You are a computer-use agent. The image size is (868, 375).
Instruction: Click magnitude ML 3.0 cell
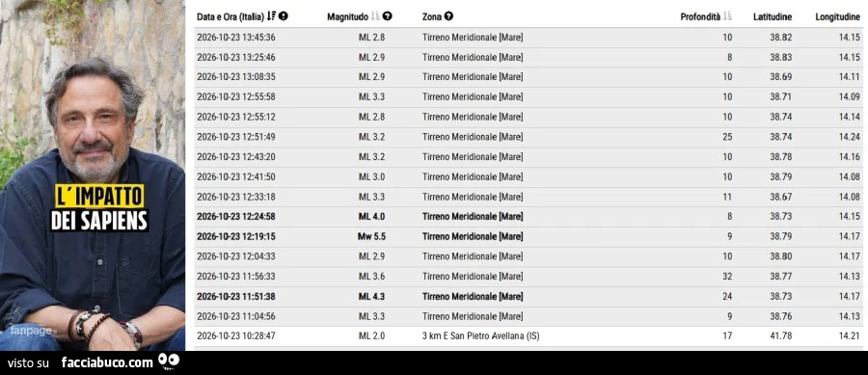(x=371, y=177)
